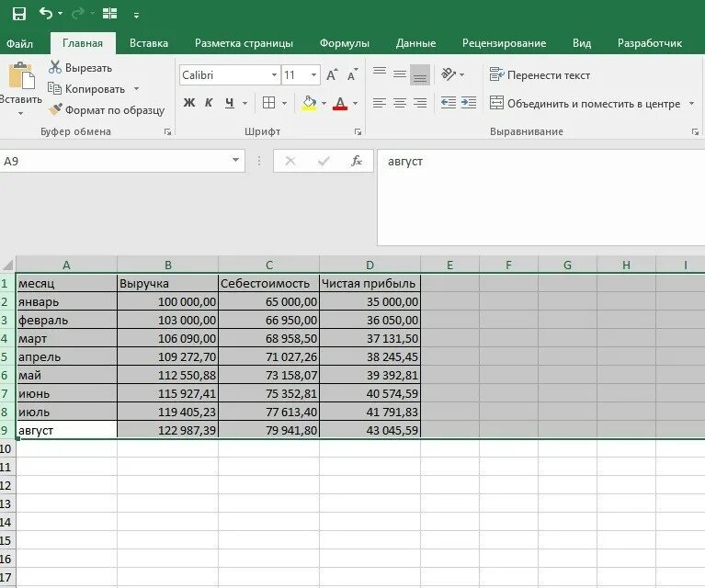Image resolution: width=705 pixels, height=588 pixels.
Task: Click the table grid icon in quick access toolbar
Action: pyautogui.click(x=109, y=14)
